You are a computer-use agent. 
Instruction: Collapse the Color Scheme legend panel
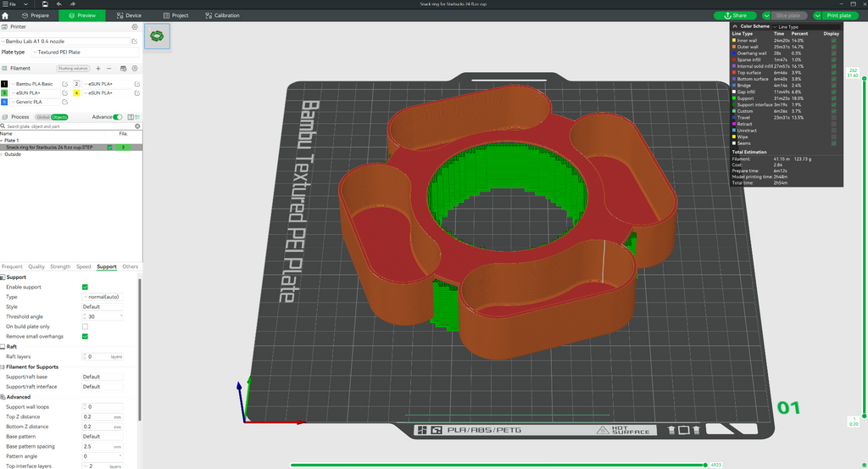click(x=735, y=26)
